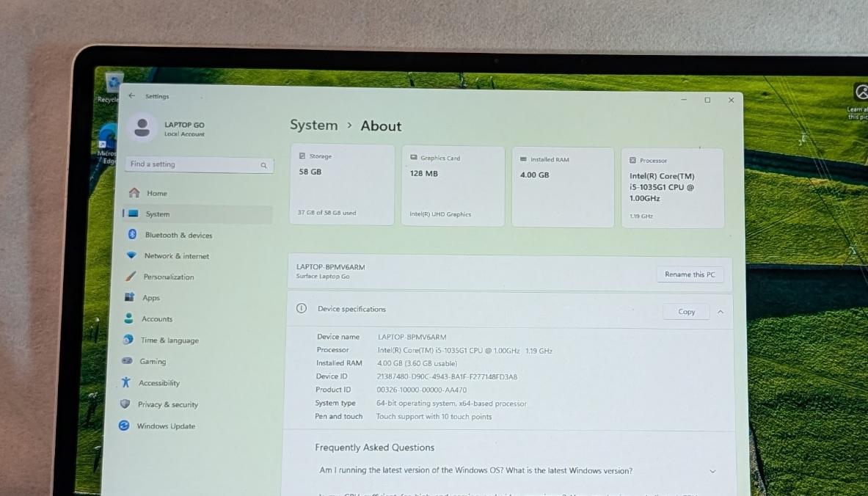Screen dimensions: 868x496
Task: Click the back arrow in Settings
Action: point(131,96)
